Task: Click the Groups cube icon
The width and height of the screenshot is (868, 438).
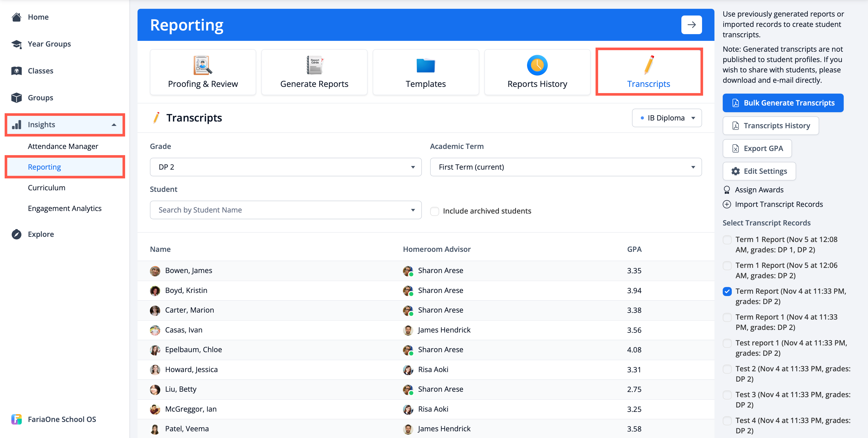Action: [16, 98]
